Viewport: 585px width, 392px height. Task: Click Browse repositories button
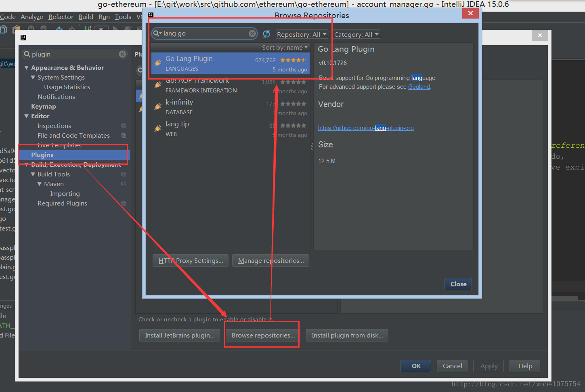263,335
